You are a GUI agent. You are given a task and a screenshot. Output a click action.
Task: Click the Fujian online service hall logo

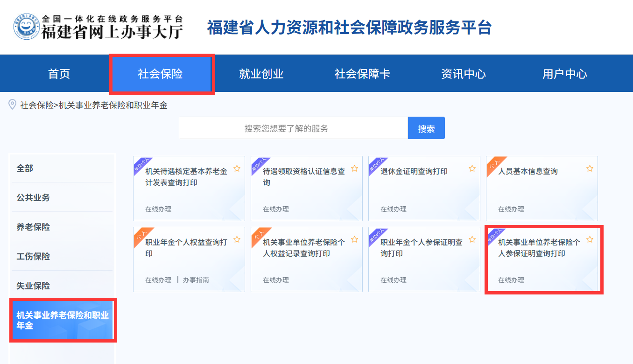click(x=98, y=27)
